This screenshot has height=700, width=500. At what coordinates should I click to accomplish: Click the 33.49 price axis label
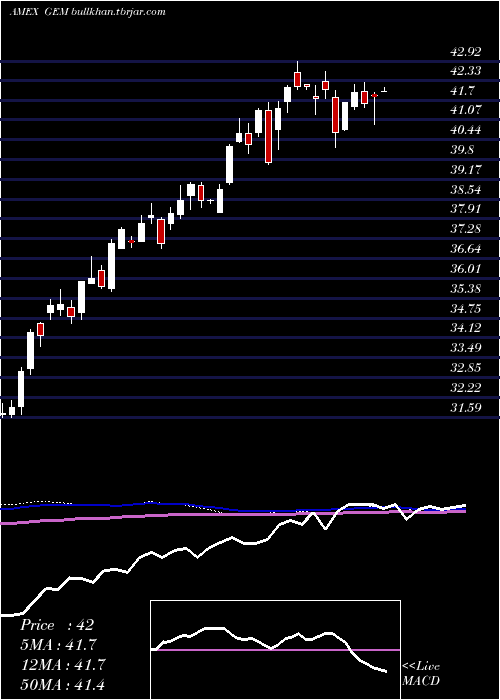[x=466, y=349]
